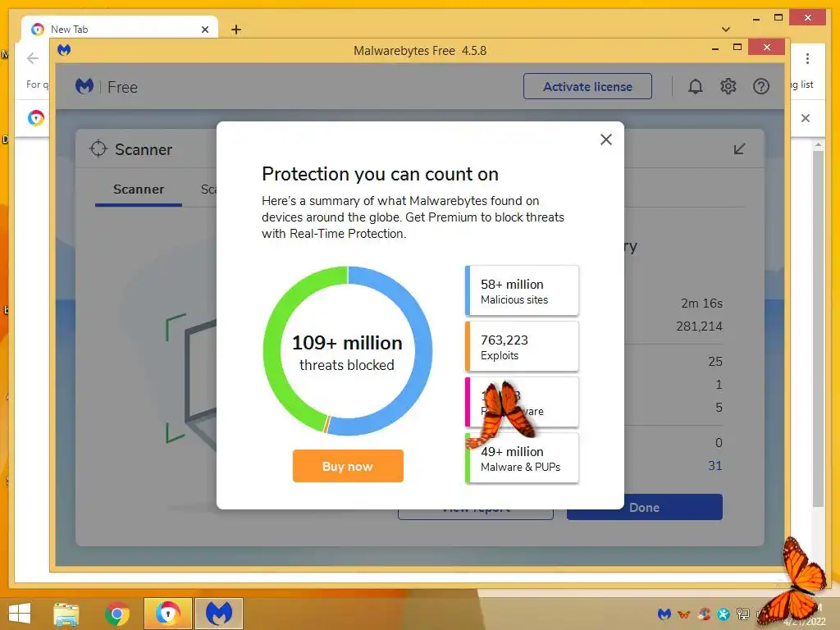This screenshot has height=630, width=840.
Task: Close the New Tab browser tab
Action: tap(204, 30)
